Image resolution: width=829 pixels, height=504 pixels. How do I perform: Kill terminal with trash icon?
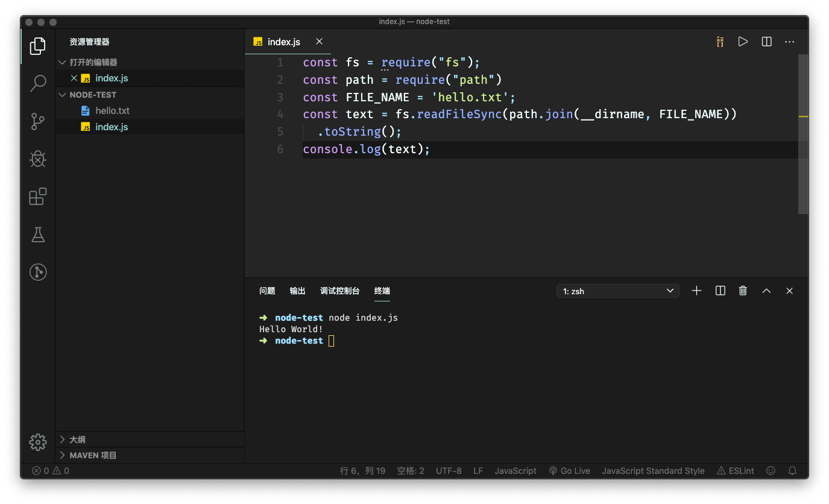tap(743, 291)
